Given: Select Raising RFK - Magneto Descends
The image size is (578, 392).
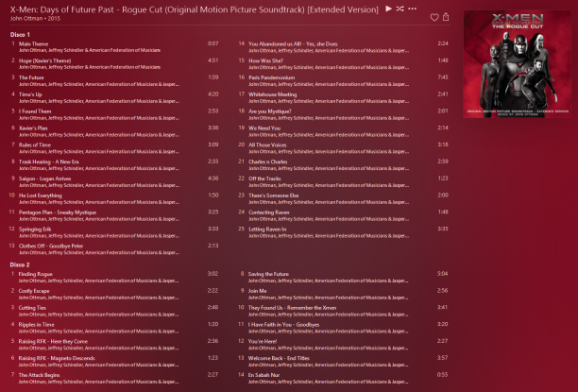Looking at the screenshot, I should pos(57,358).
